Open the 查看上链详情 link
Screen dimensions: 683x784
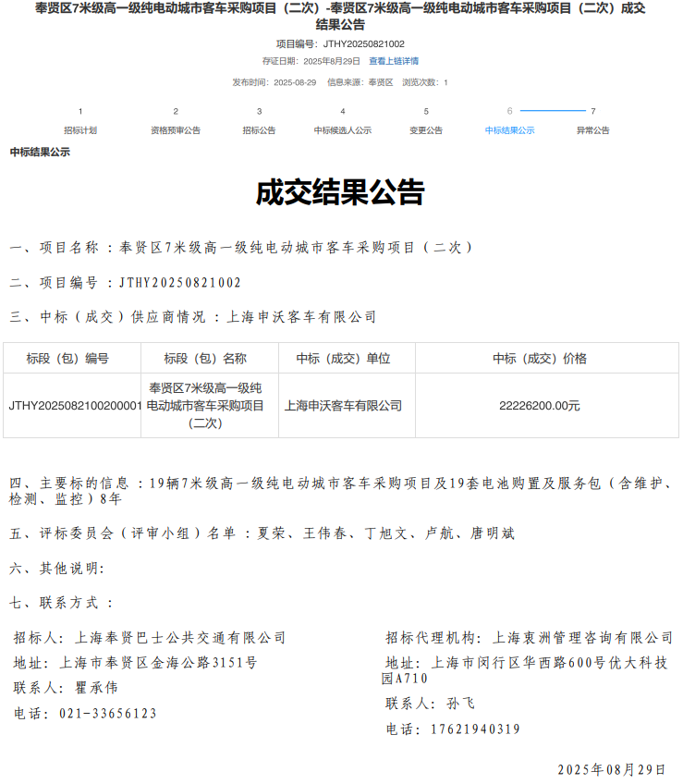pos(394,61)
